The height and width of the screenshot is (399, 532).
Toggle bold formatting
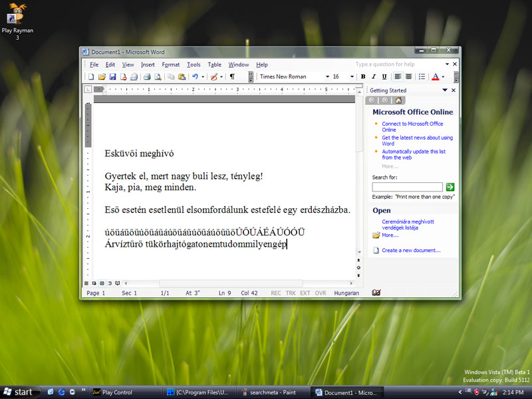click(363, 76)
